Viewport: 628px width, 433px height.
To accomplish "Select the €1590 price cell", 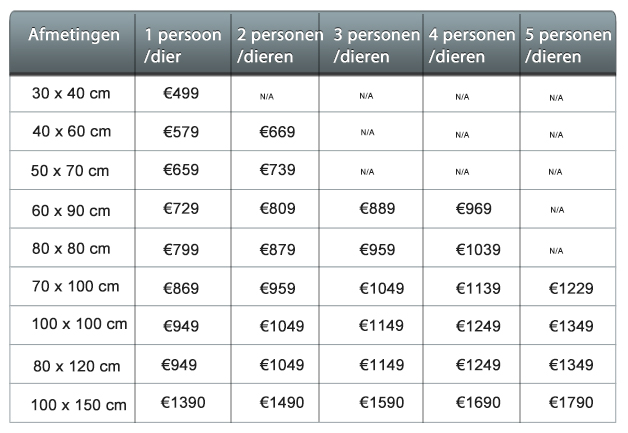I will [x=382, y=403].
